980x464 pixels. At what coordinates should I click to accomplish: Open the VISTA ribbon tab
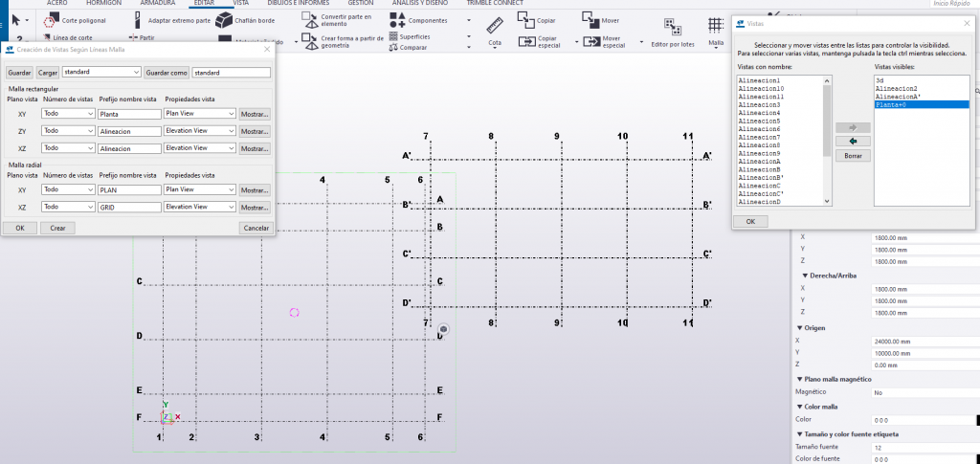240,3
